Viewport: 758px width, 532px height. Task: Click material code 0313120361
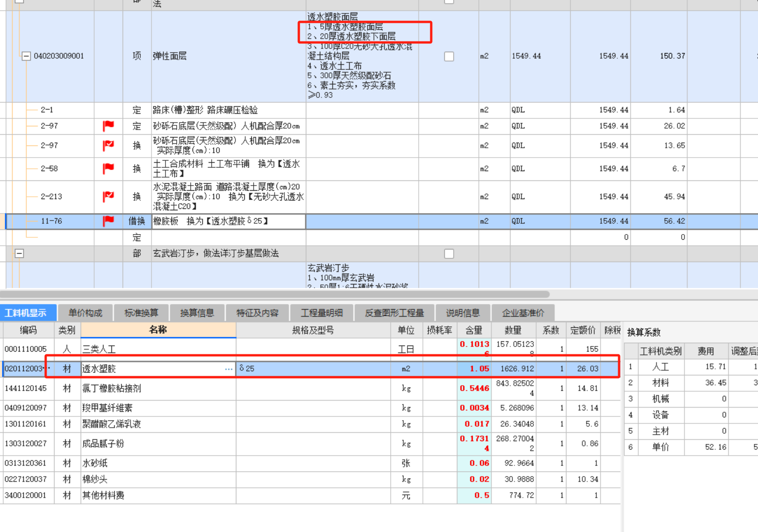click(26, 463)
